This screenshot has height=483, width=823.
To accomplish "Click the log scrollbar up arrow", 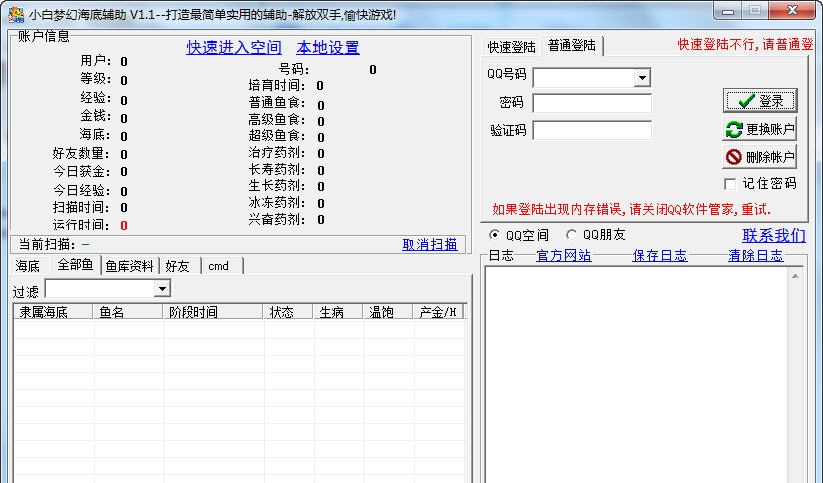I will coord(795,276).
